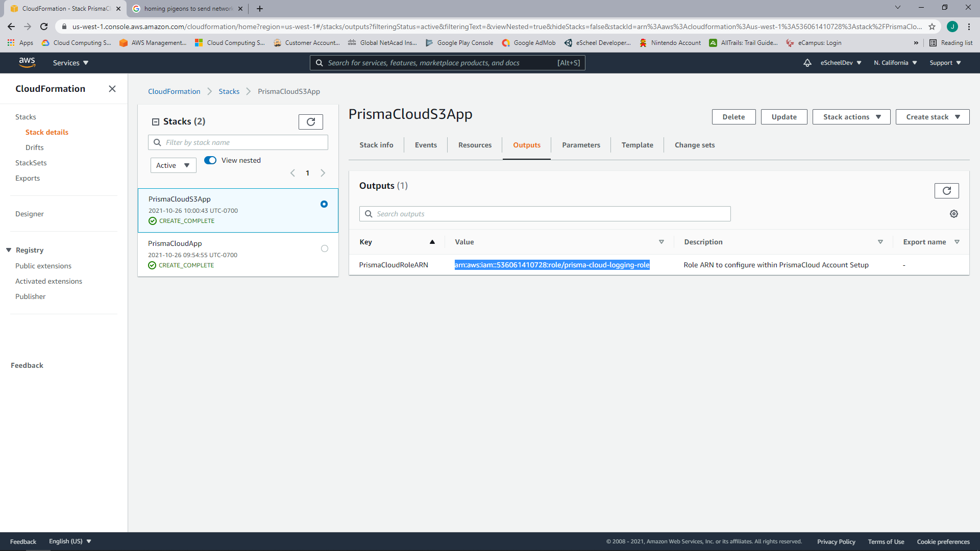Bookmark this page with star icon
The width and height of the screenshot is (980, 551).
[x=932, y=27]
